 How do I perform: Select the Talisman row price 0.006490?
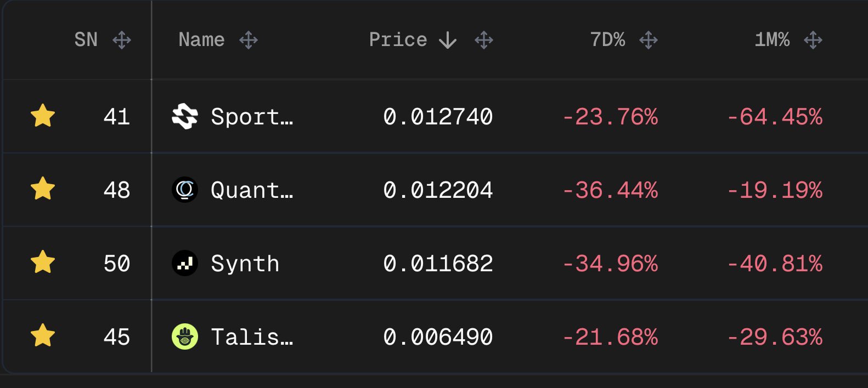pos(438,337)
